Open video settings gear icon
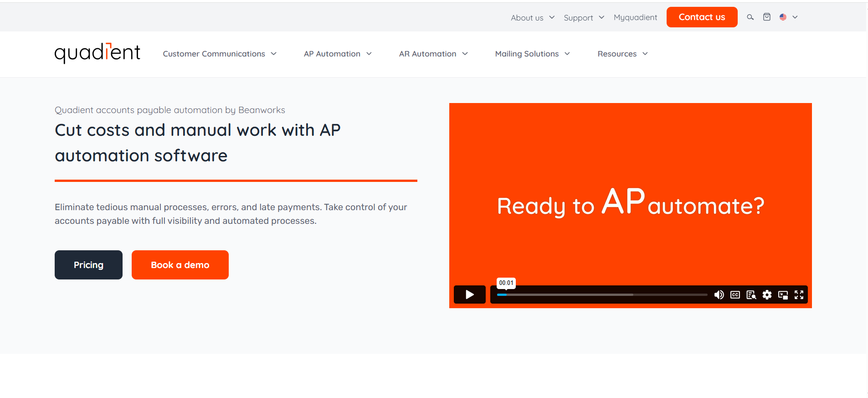 (767, 295)
